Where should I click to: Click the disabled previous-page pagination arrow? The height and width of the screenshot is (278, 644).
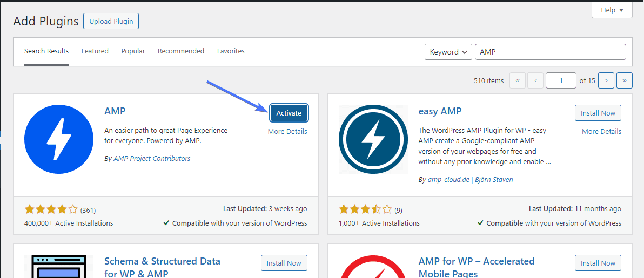pyautogui.click(x=535, y=80)
